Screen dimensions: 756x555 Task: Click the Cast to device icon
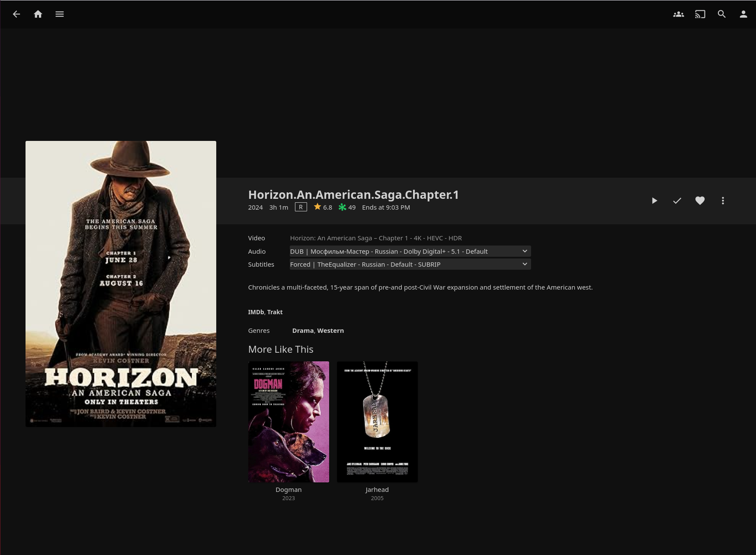(700, 14)
